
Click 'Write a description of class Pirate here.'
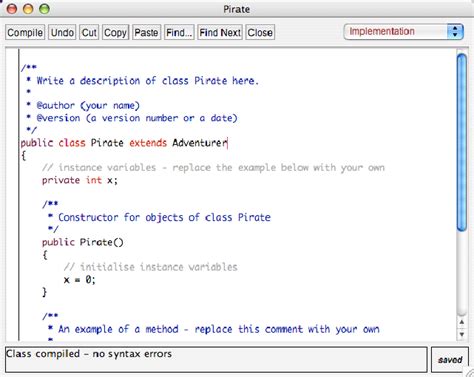(147, 81)
